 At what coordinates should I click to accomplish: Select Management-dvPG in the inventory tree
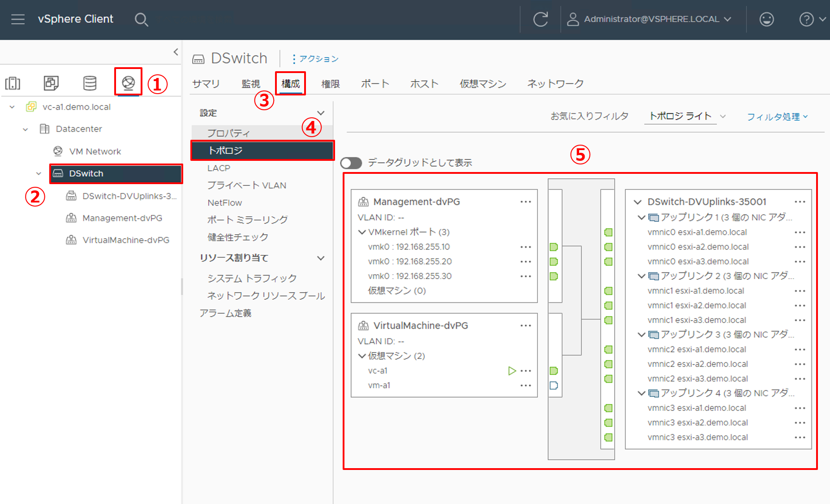pyautogui.click(x=122, y=218)
